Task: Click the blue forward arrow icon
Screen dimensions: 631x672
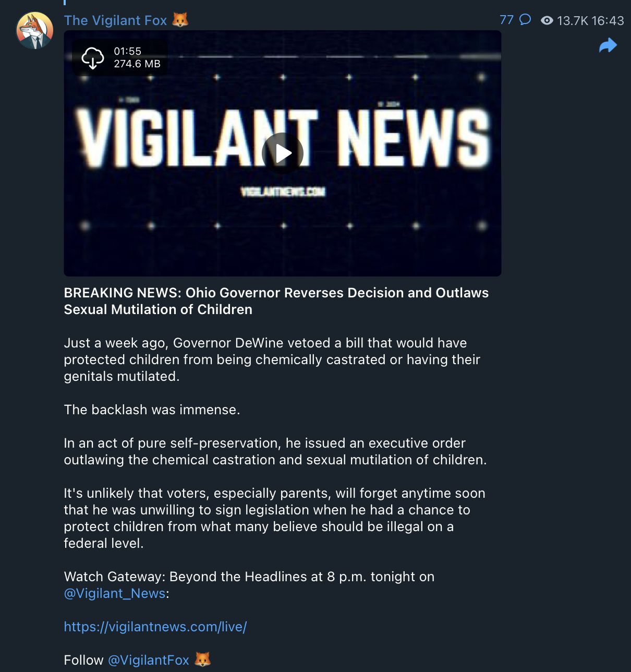Action: (608, 46)
